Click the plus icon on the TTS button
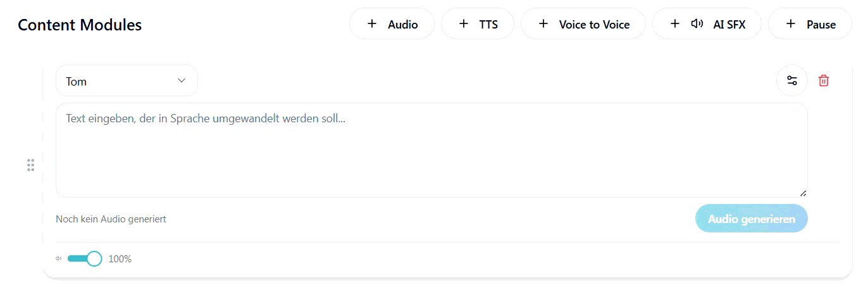 click(x=464, y=24)
